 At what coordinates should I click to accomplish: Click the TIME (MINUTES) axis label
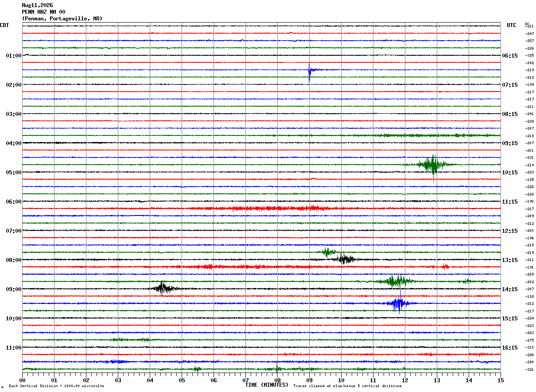[x=267, y=385]
